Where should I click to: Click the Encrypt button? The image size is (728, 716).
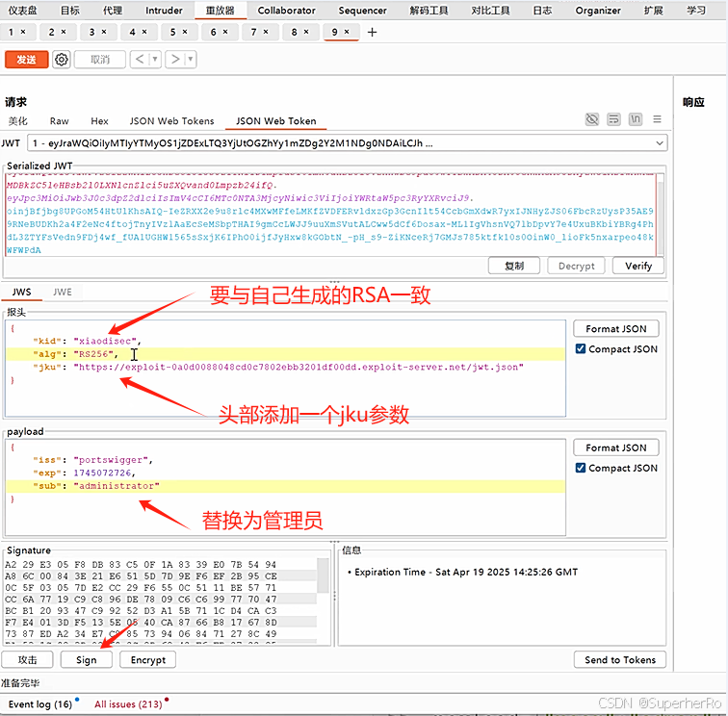[147, 659]
